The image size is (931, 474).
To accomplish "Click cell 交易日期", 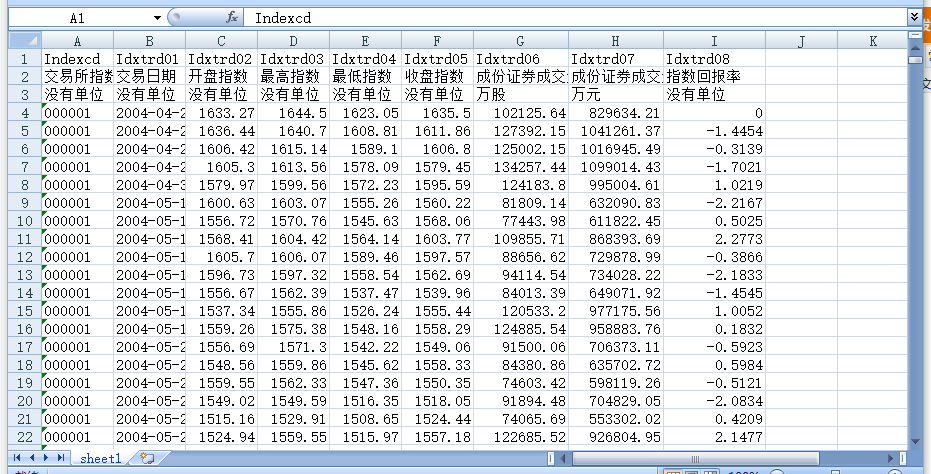I will pyautogui.click(x=150, y=77).
